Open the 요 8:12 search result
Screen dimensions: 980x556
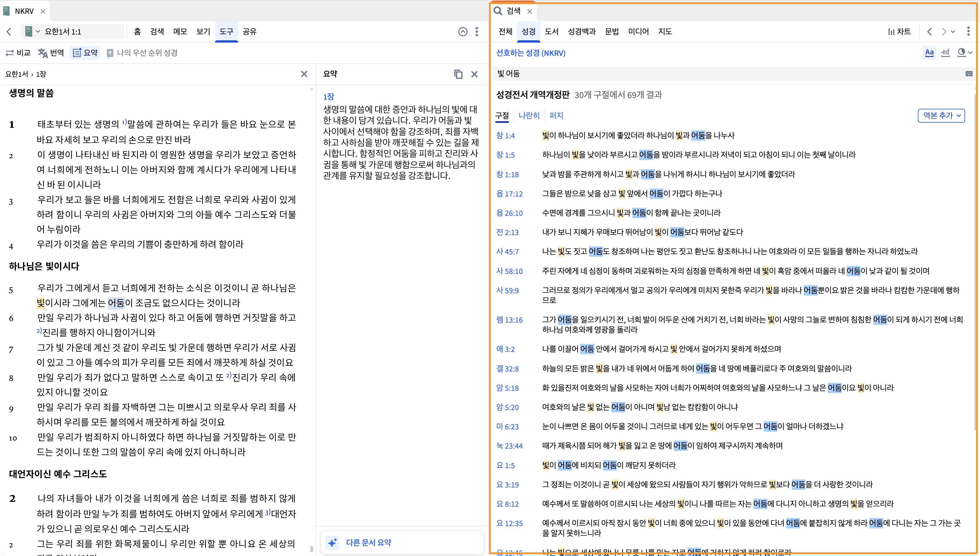coord(507,504)
